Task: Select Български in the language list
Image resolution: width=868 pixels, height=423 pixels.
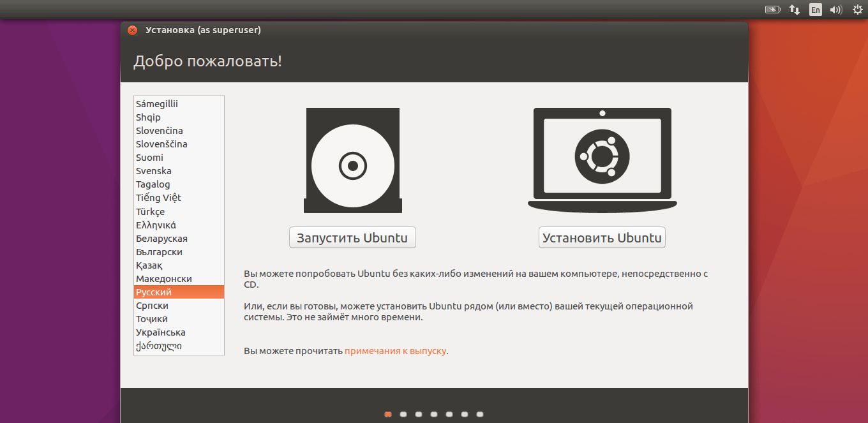Action: [x=179, y=251]
